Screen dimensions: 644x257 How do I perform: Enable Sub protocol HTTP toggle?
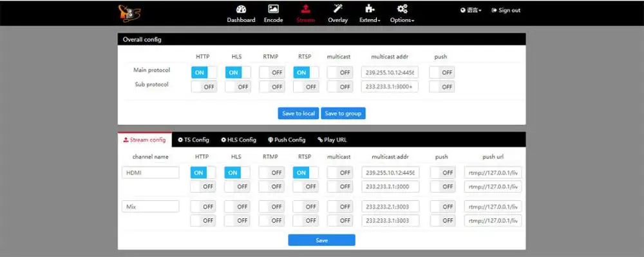coord(204,87)
